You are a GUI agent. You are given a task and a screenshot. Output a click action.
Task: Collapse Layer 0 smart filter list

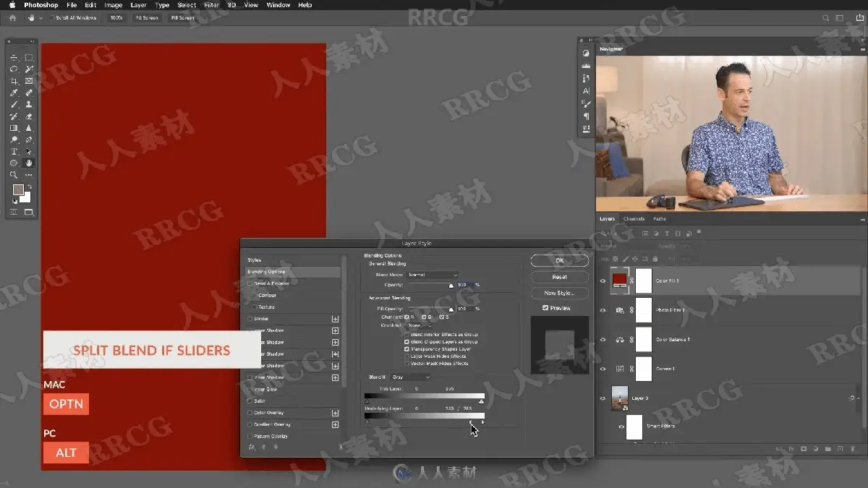859,398
